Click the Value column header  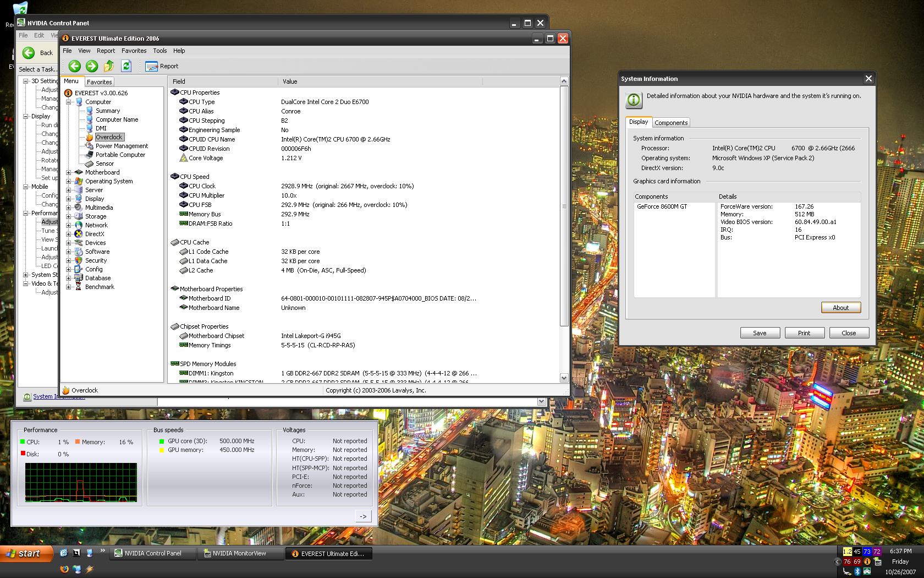pos(380,81)
